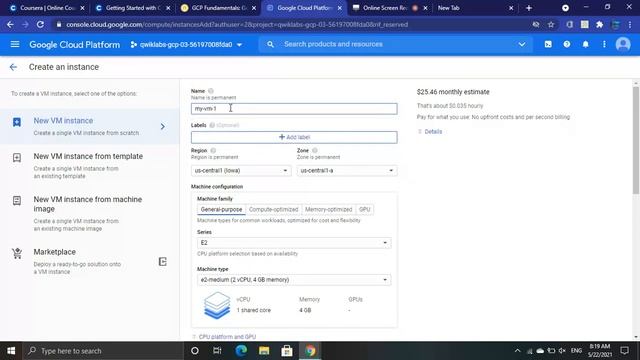Click the VM instance from template icon

click(17, 158)
